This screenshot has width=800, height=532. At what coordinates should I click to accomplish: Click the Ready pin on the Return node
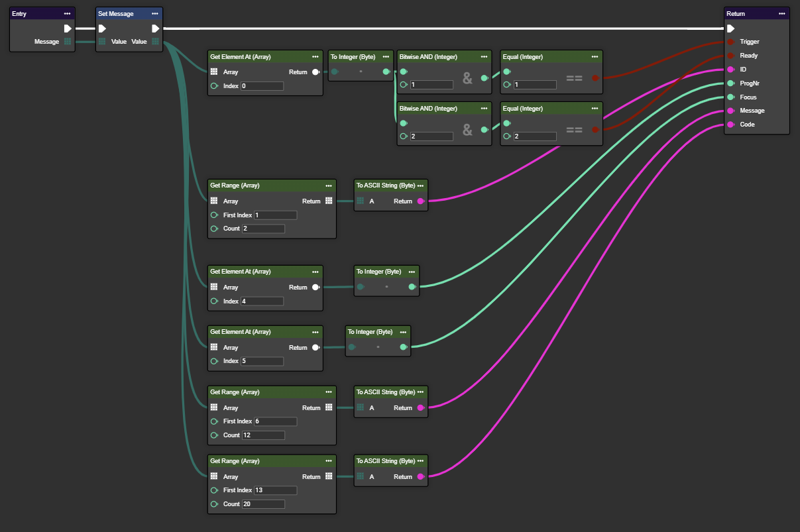pyautogui.click(x=730, y=56)
